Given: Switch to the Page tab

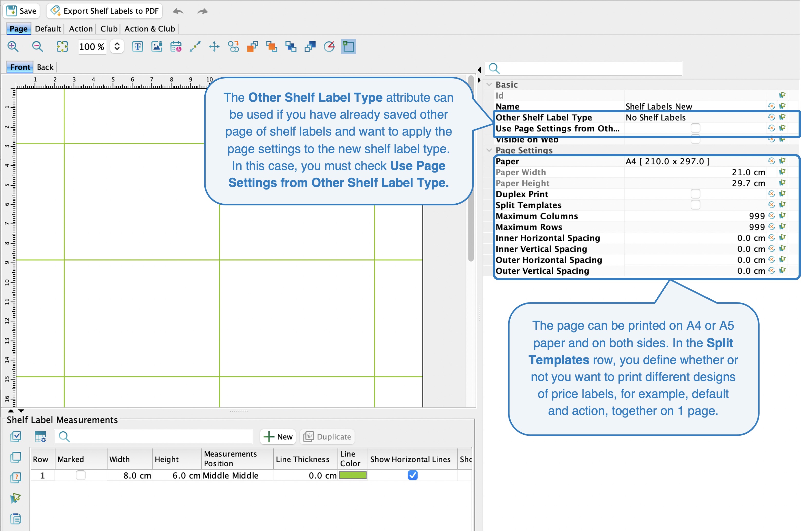Looking at the screenshot, I should click(18, 29).
